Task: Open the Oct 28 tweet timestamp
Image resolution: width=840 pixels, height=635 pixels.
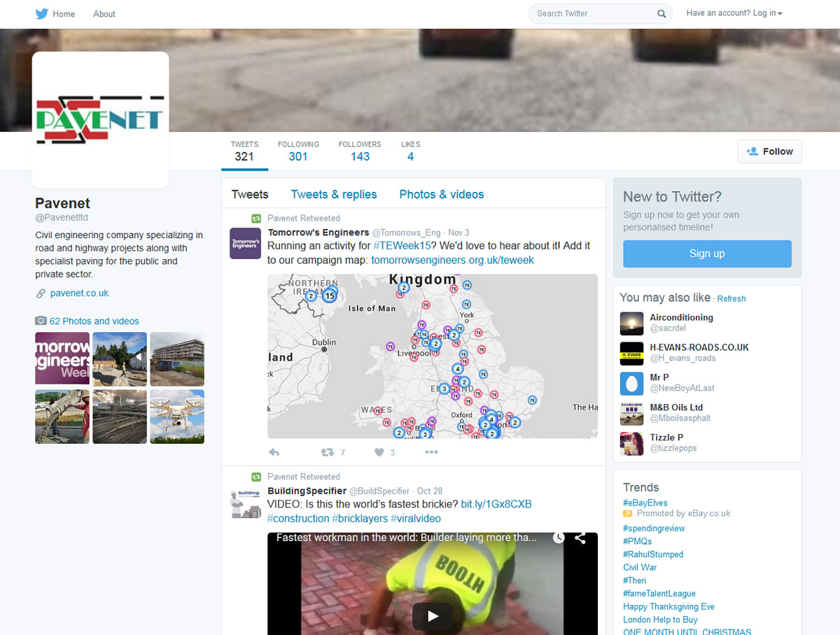Action: (430, 491)
